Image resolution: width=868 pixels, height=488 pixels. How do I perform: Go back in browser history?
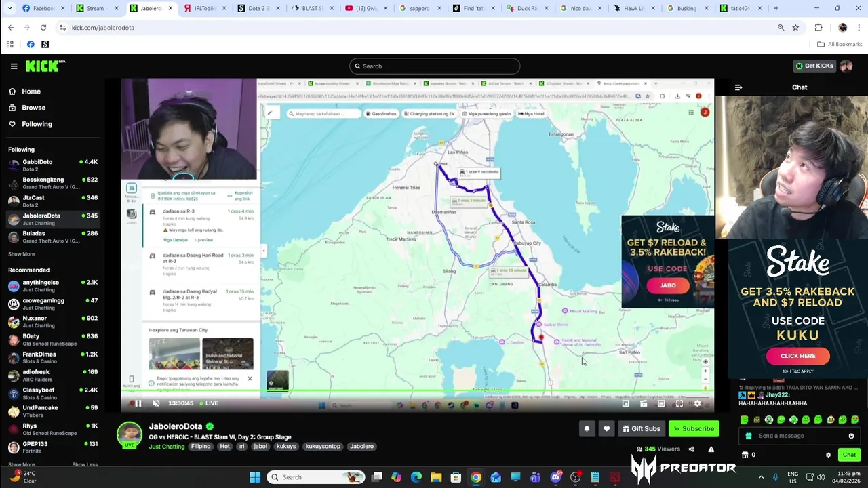click(x=11, y=28)
